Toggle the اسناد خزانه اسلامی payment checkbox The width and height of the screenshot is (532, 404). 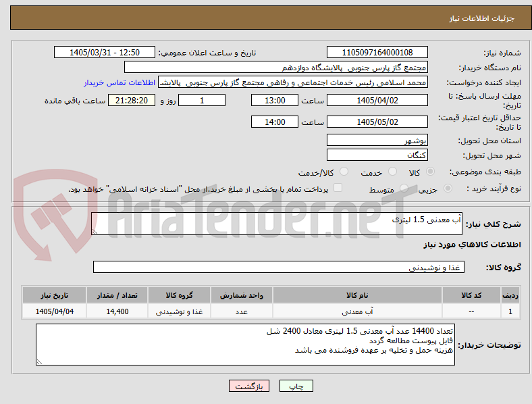click(x=338, y=188)
